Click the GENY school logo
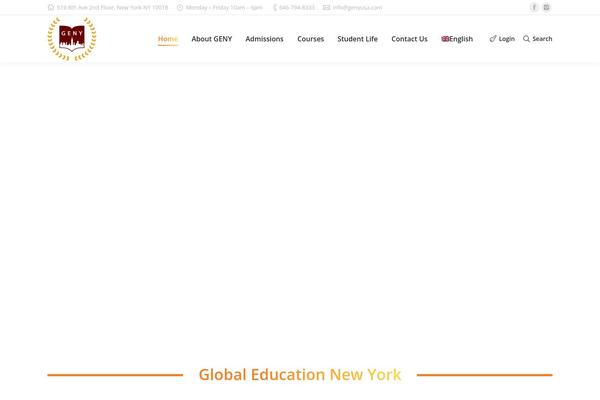This screenshot has width=600, height=400. [x=72, y=39]
